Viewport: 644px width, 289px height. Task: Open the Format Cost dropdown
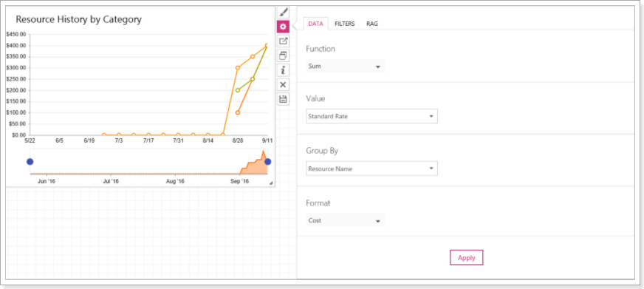(x=345, y=220)
